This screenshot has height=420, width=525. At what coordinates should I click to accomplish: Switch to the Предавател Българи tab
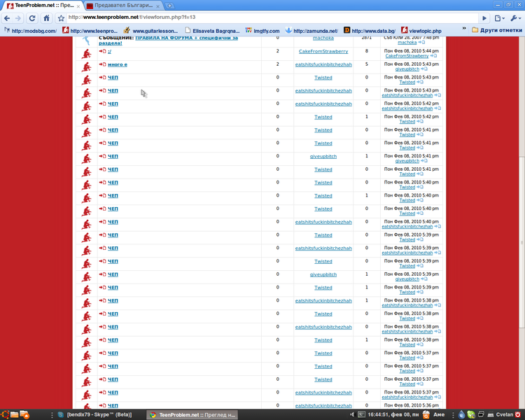pyautogui.click(x=120, y=6)
